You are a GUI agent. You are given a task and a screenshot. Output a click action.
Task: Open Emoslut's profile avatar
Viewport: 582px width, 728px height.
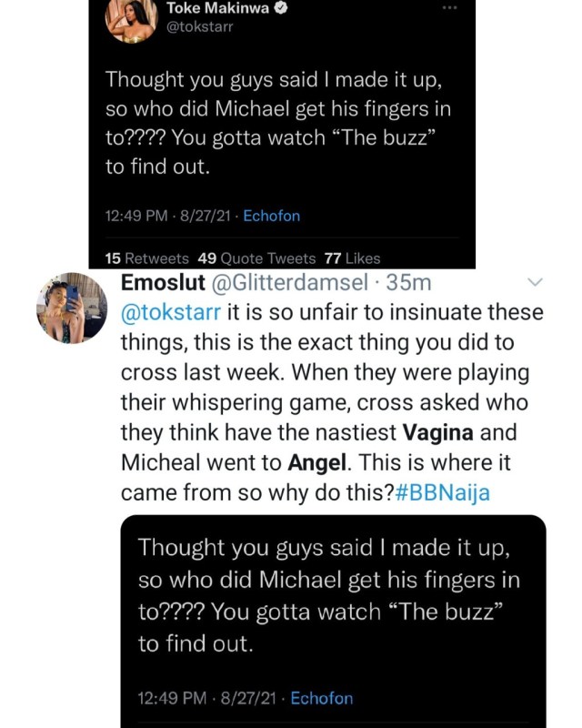[72, 308]
